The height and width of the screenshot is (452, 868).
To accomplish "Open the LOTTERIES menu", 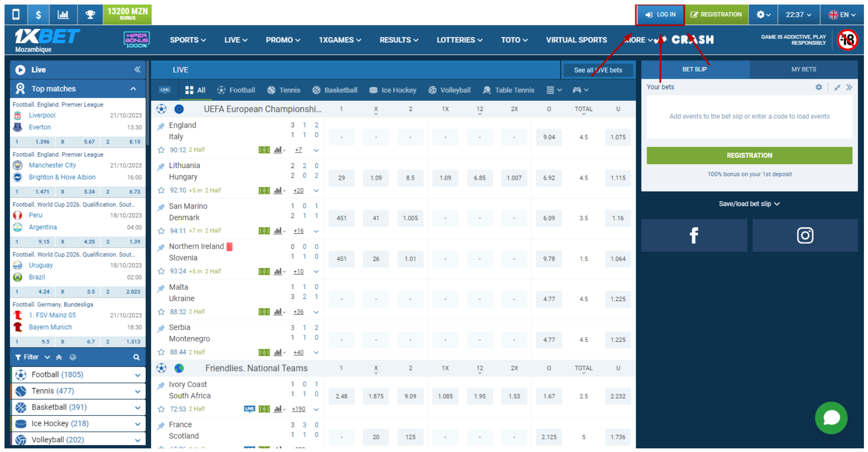I will 459,40.
